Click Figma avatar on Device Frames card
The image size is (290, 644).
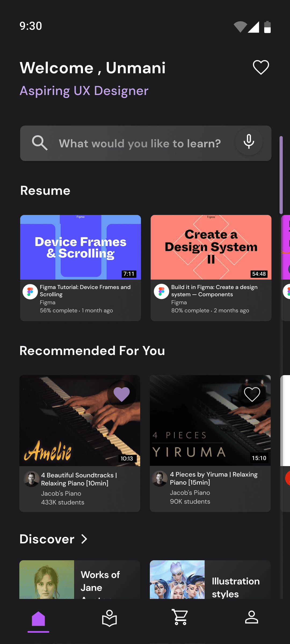30,292
